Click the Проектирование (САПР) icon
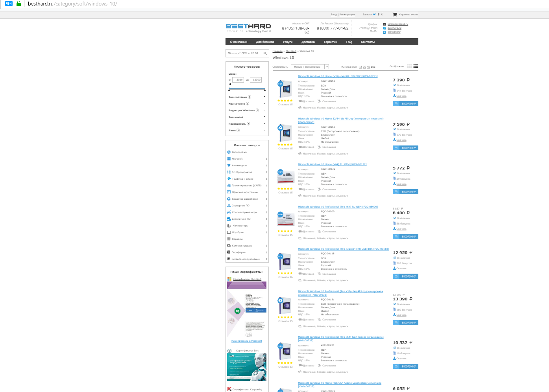 pyautogui.click(x=229, y=186)
